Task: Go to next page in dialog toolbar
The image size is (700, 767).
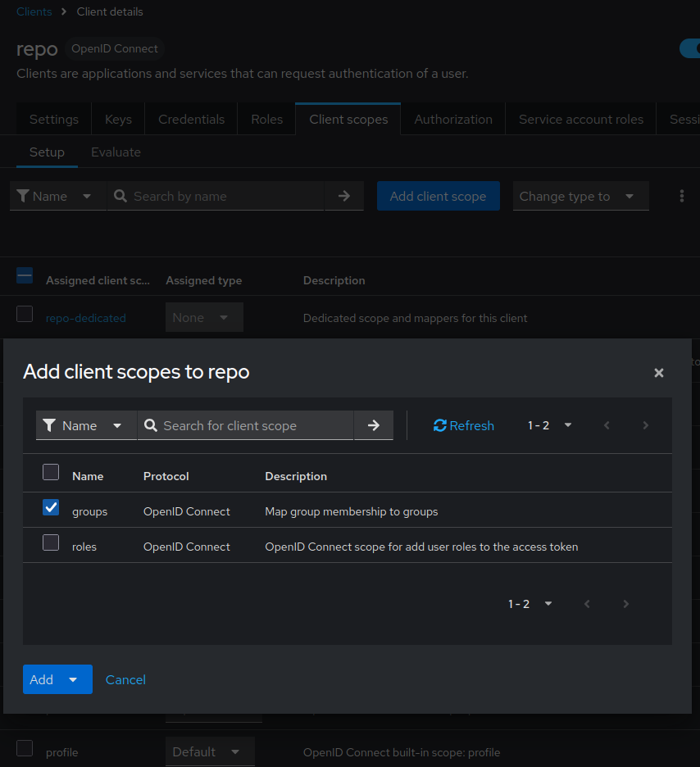Action: [x=646, y=425]
